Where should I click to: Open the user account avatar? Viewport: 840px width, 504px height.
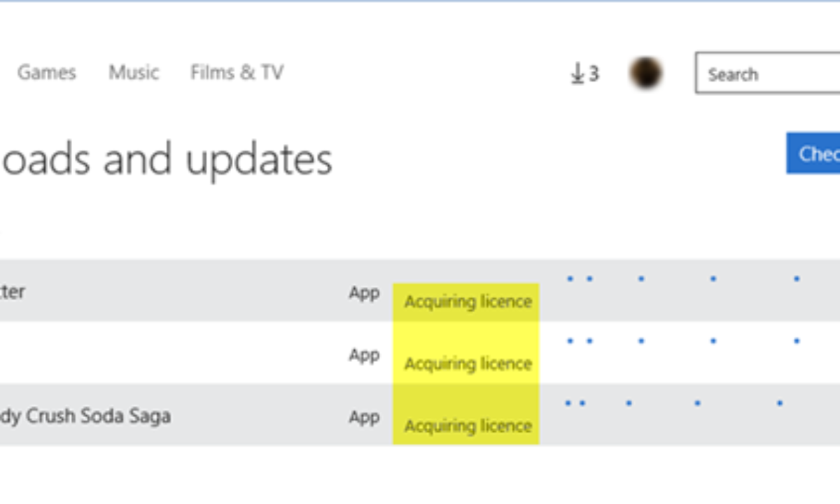645,73
